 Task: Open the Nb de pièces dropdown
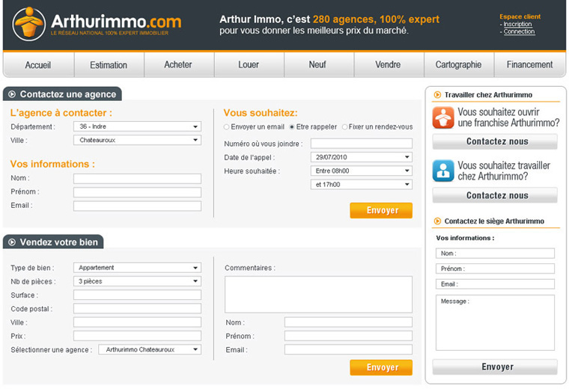click(x=138, y=281)
